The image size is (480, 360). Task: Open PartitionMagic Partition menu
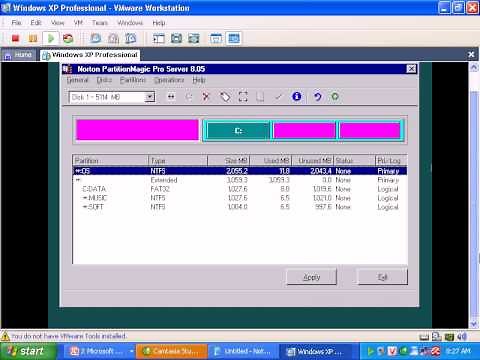pos(133,80)
